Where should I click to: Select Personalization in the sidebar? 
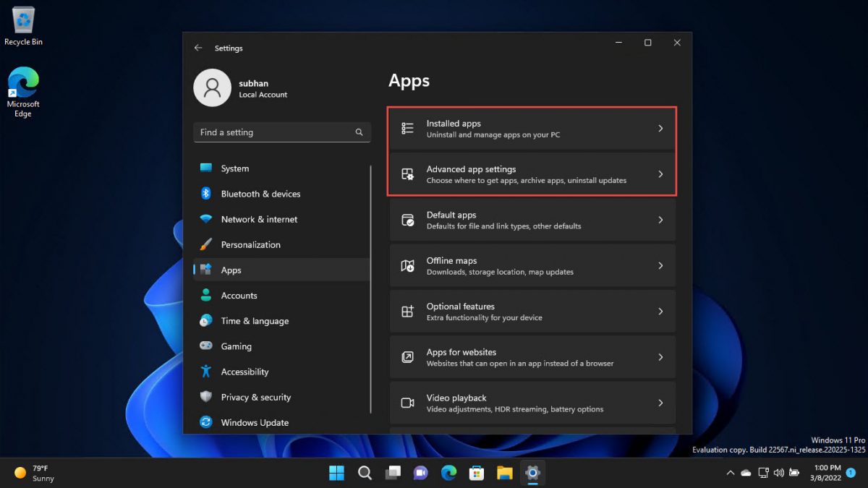(x=250, y=244)
